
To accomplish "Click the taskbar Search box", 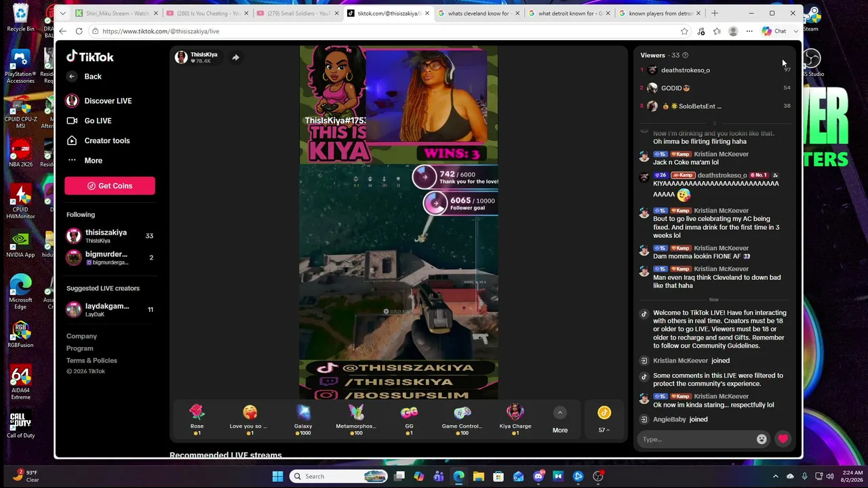I will coord(340,476).
